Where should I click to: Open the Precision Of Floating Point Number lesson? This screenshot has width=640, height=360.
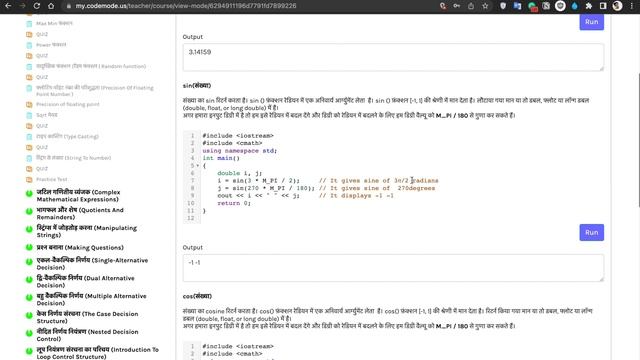click(x=95, y=91)
